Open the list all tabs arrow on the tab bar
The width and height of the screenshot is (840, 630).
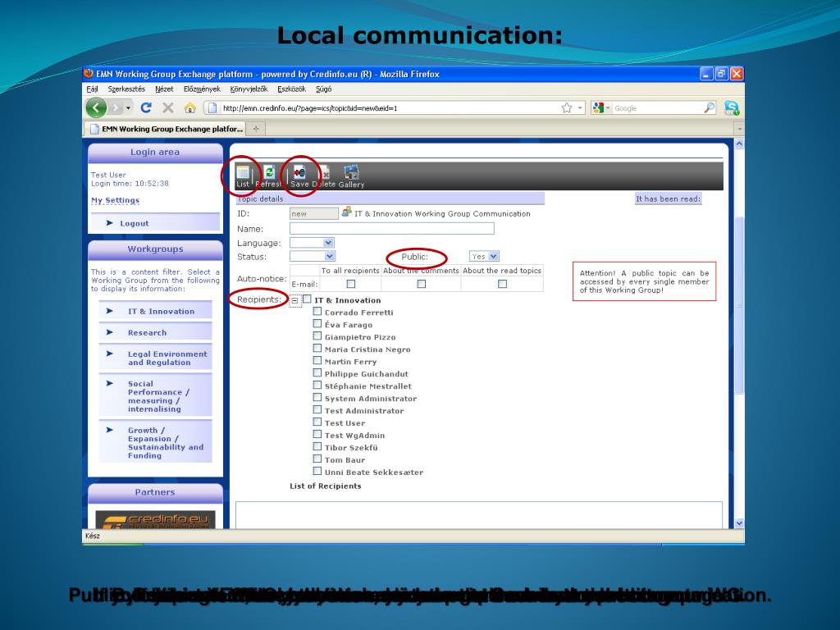(x=739, y=129)
